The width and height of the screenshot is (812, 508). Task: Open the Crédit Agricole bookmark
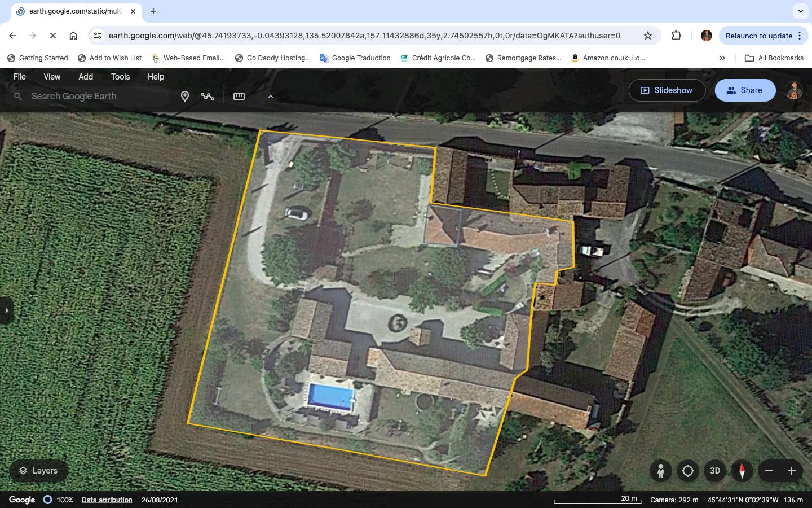coord(438,58)
